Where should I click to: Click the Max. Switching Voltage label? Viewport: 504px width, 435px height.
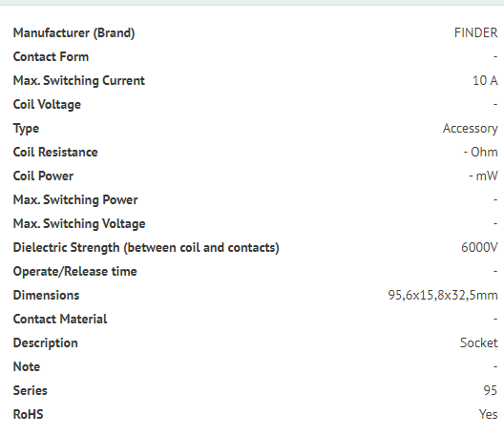(79, 224)
